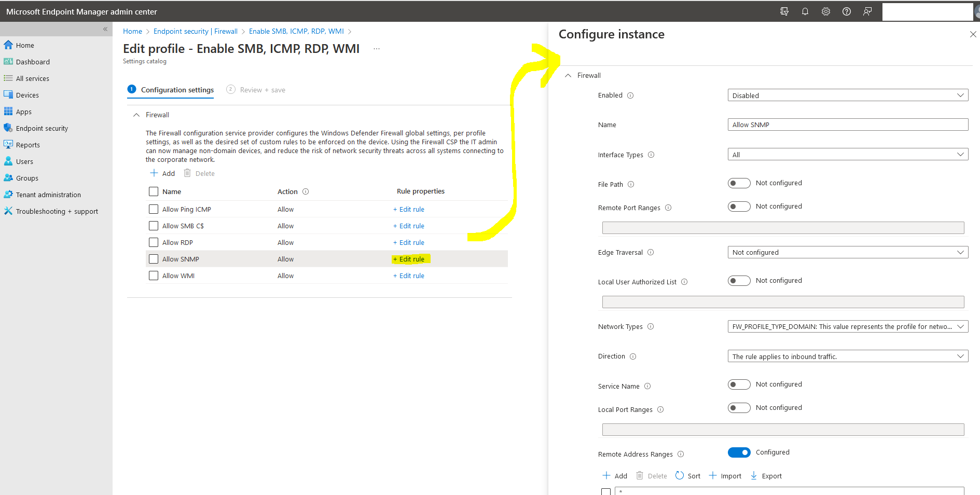The height and width of the screenshot is (495, 980).
Task: Go to Home breadcrumb link
Action: tap(132, 31)
